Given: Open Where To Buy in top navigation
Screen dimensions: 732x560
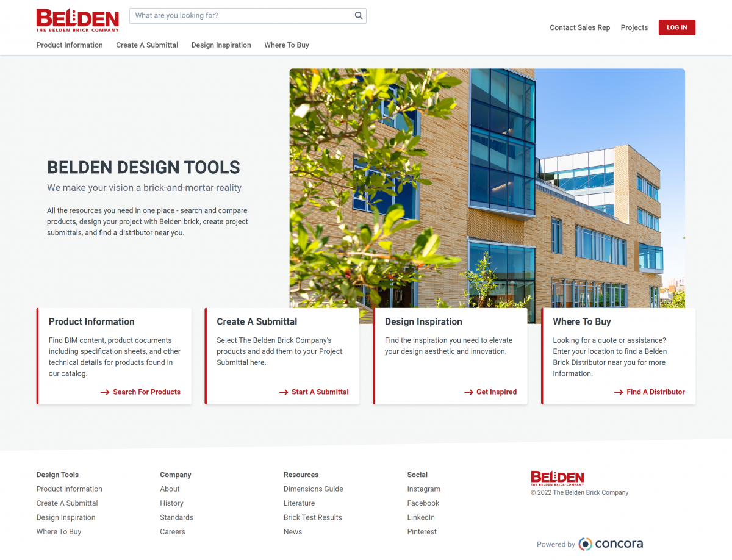Looking at the screenshot, I should [287, 45].
